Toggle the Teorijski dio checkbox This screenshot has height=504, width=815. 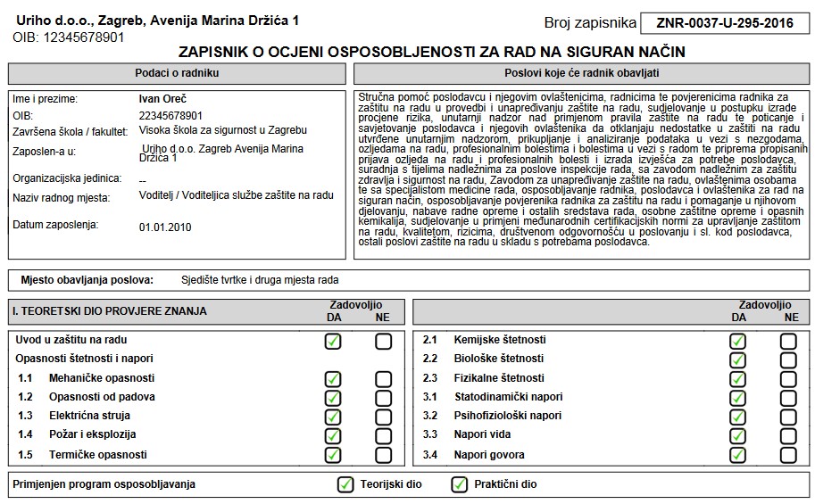pos(345,485)
